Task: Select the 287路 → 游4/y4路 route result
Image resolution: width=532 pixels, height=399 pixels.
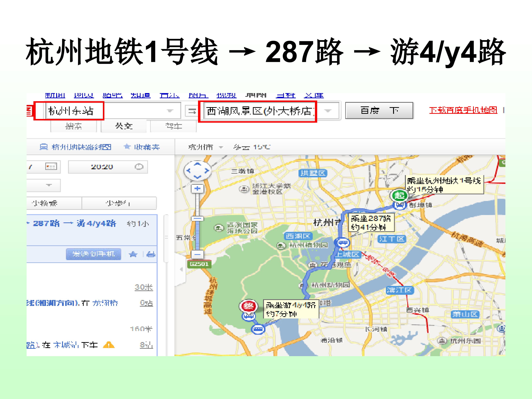Action: tap(92, 230)
